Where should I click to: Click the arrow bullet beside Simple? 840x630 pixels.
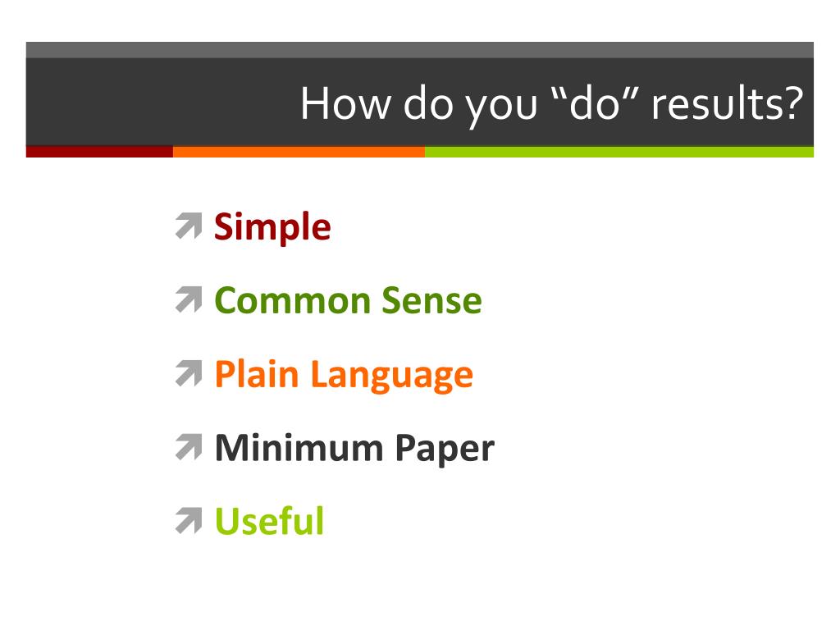pyautogui.click(x=189, y=226)
